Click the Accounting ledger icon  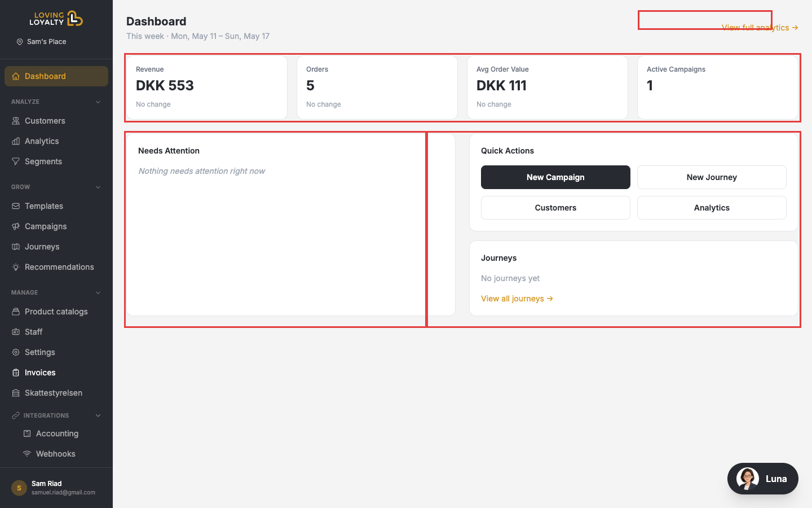tap(27, 433)
